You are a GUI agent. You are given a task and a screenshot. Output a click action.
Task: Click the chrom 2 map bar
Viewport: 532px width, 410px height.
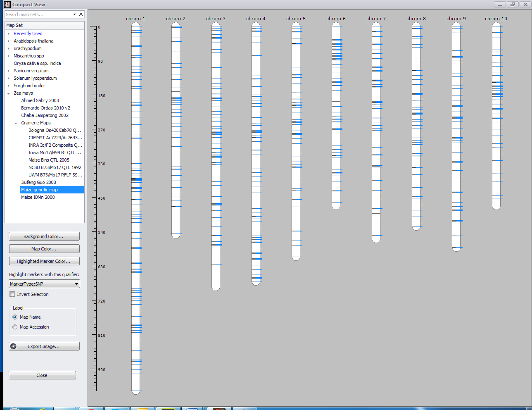[176, 131]
